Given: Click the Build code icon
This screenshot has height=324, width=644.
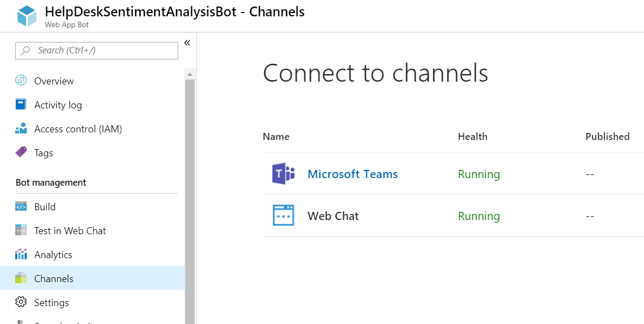Looking at the screenshot, I should click(x=21, y=206).
